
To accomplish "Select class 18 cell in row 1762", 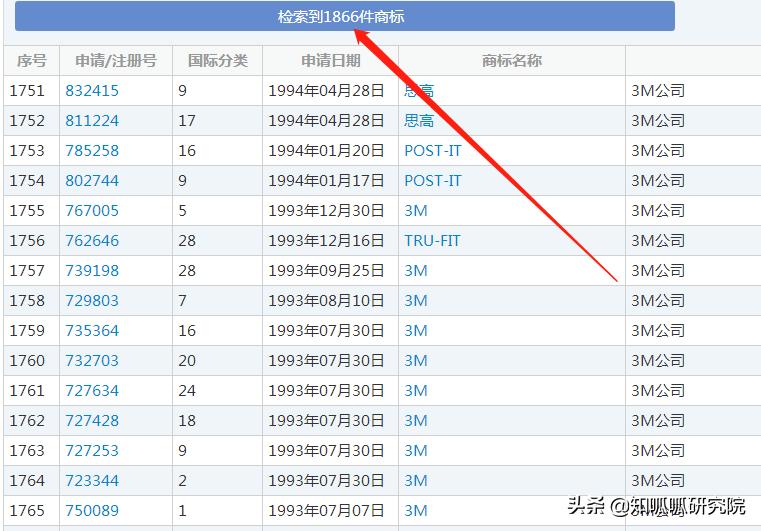I will coord(217,421).
